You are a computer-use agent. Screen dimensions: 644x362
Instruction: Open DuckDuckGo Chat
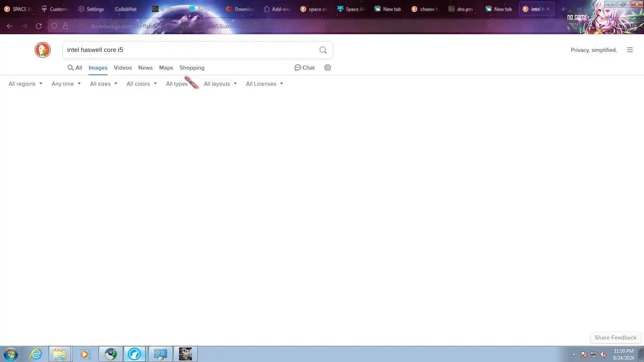tap(305, 68)
